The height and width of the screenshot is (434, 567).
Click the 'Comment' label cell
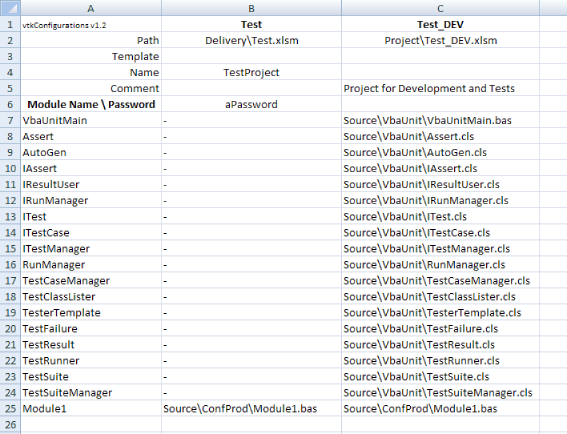[x=91, y=88]
